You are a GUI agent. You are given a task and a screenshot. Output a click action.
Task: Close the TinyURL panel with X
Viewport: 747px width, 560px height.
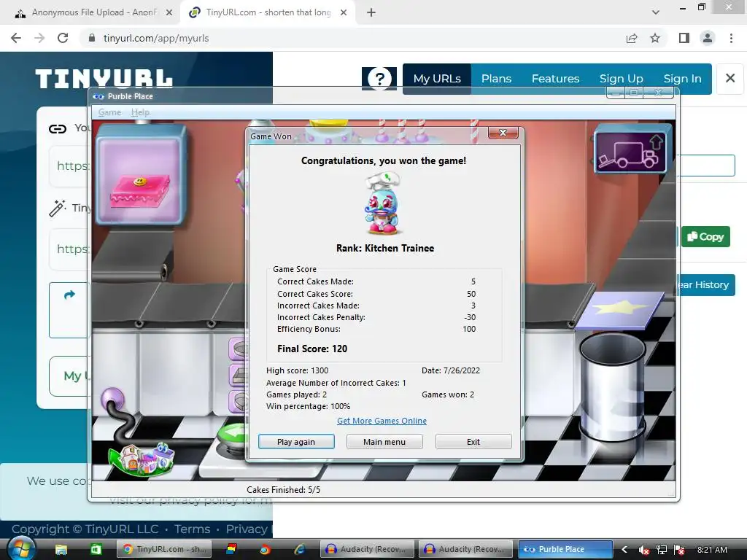point(729,78)
